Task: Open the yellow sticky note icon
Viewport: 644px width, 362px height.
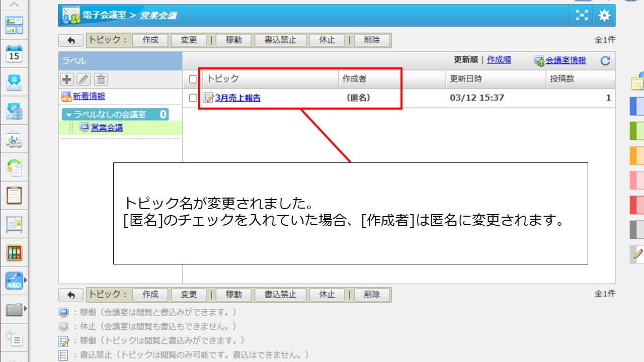Action: (x=637, y=82)
